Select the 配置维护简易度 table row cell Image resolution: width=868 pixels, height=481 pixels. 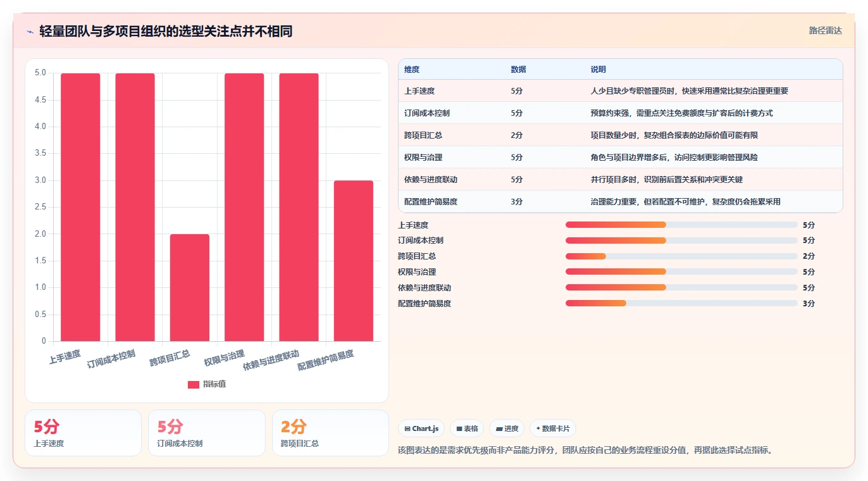[431, 201]
